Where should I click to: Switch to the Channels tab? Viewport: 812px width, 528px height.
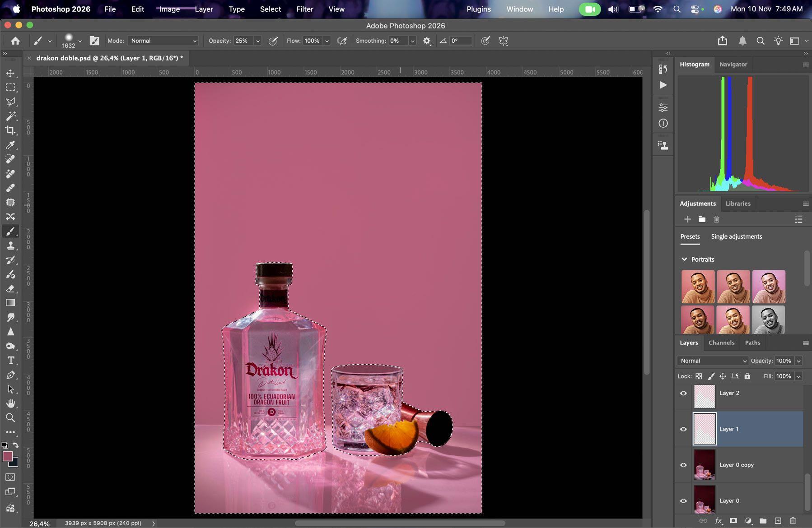(721, 343)
